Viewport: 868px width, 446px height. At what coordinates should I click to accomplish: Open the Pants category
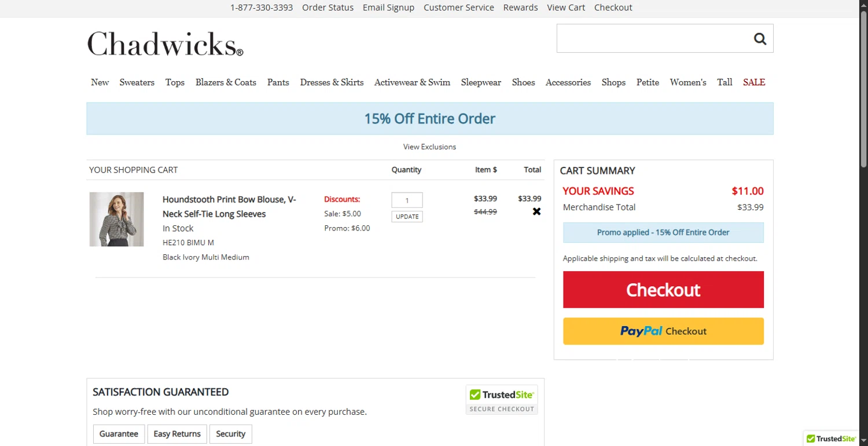pyautogui.click(x=278, y=82)
